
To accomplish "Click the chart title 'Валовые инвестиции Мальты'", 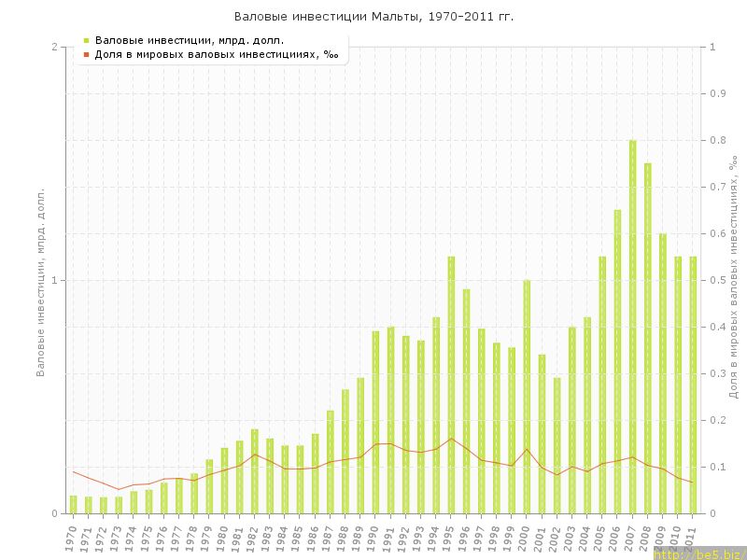I will click(x=373, y=17).
